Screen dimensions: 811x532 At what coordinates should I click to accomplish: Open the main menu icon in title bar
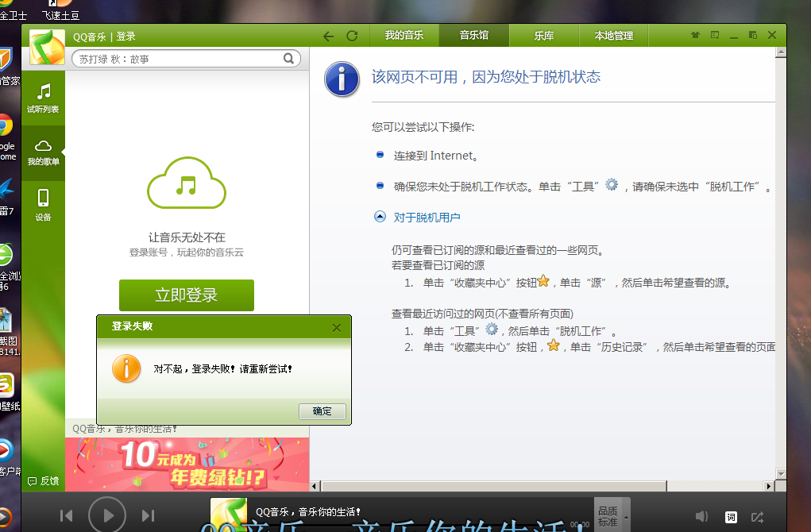click(x=715, y=35)
